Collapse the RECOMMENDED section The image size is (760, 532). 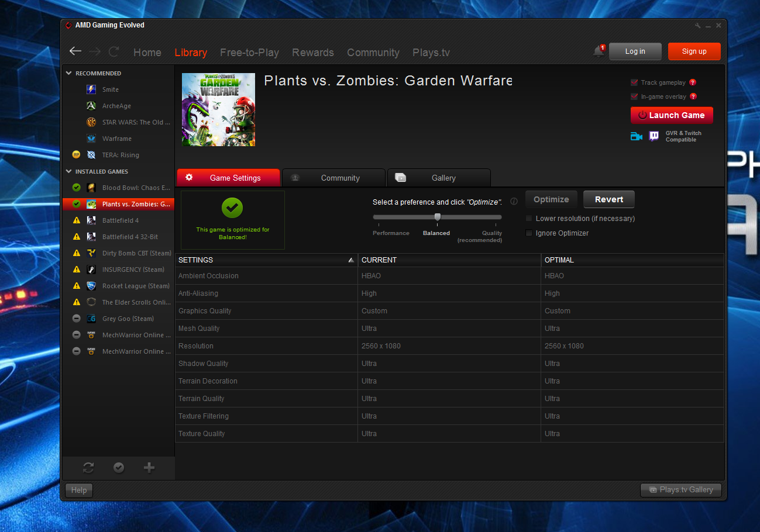point(68,73)
